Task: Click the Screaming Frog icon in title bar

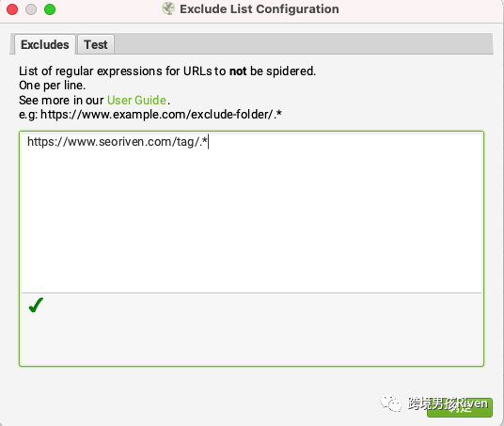Action: [168, 8]
